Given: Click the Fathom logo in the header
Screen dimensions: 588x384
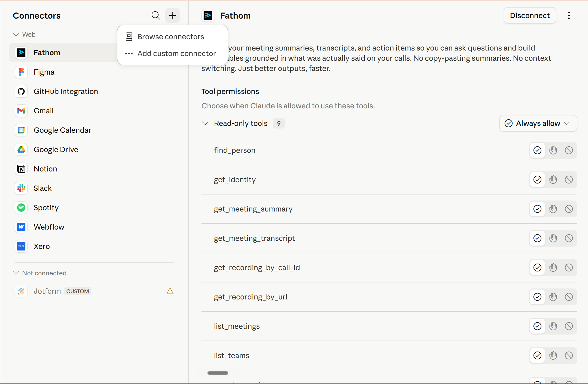Looking at the screenshot, I should point(208,15).
